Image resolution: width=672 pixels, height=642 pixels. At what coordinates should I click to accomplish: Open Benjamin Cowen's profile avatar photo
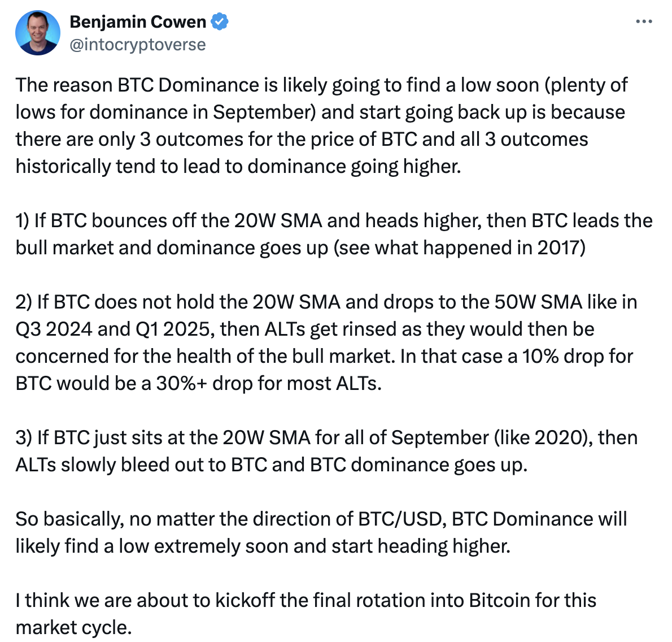38,33
